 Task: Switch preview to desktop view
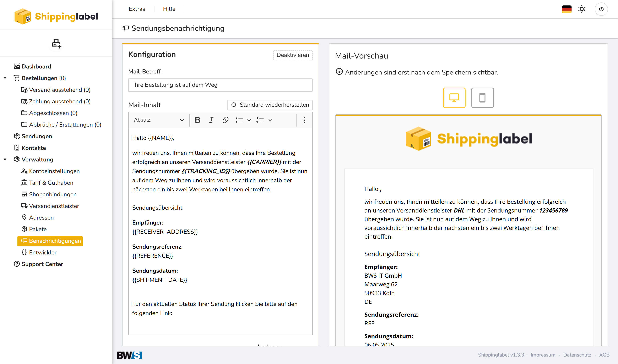pos(454,98)
